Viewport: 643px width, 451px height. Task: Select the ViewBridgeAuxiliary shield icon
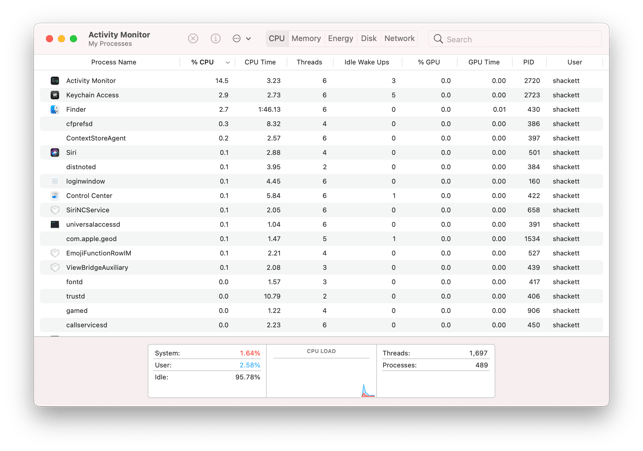[x=55, y=267]
